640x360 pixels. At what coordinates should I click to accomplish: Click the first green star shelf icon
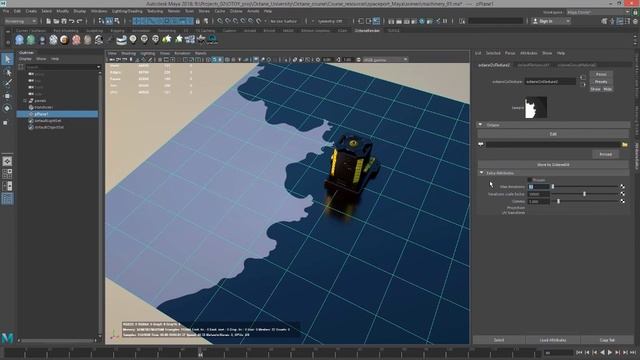(x=167, y=40)
